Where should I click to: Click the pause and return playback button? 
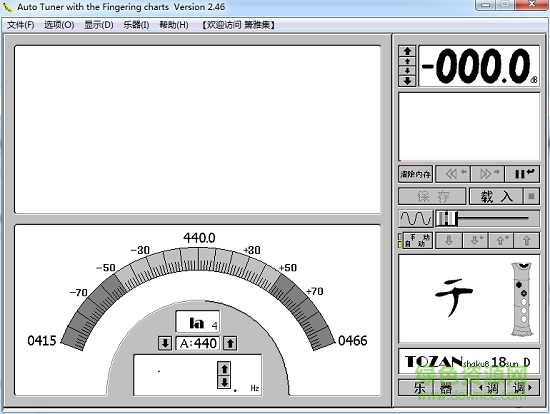pyautogui.click(x=522, y=174)
